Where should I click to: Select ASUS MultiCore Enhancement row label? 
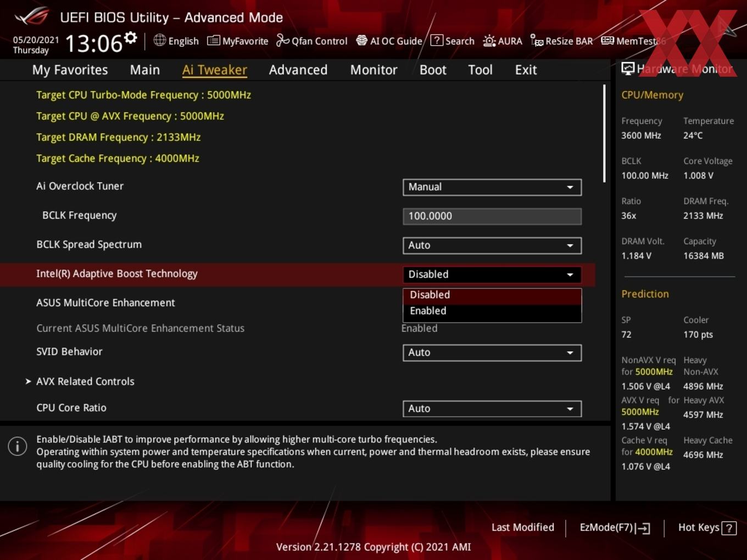tap(105, 303)
